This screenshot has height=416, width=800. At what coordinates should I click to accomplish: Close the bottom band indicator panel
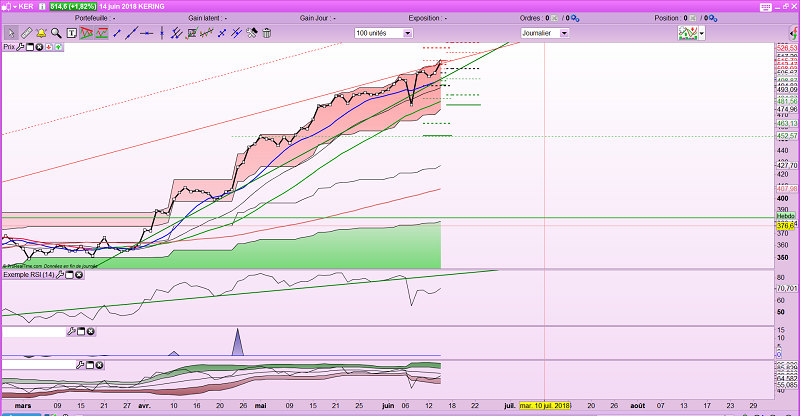pos(99,365)
